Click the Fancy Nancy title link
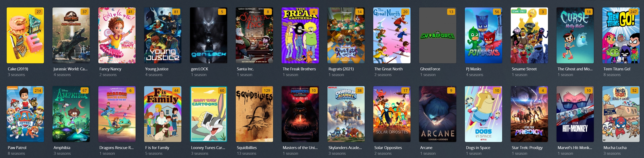This screenshot has width=644, height=158. pyautogui.click(x=110, y=69)
